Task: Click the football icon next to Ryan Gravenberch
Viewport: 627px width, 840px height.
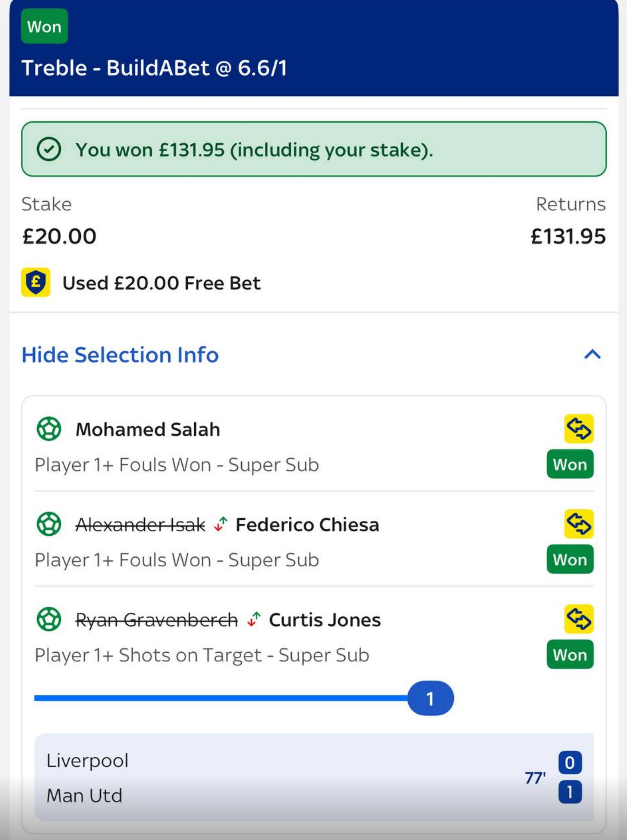Action: pos(50,620)
